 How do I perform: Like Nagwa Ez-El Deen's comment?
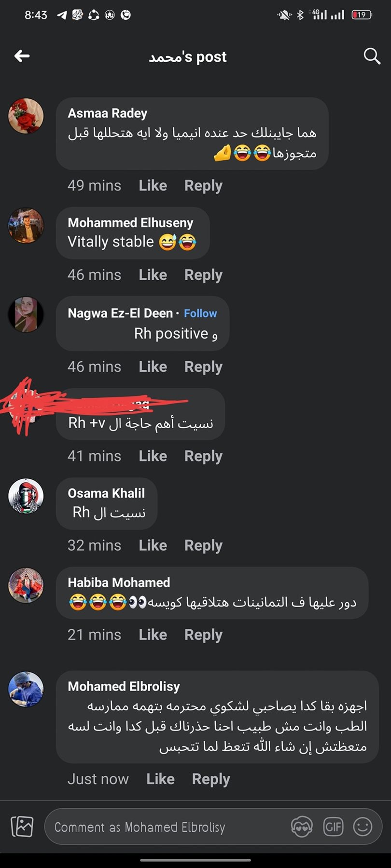click(x=153, y=366)
